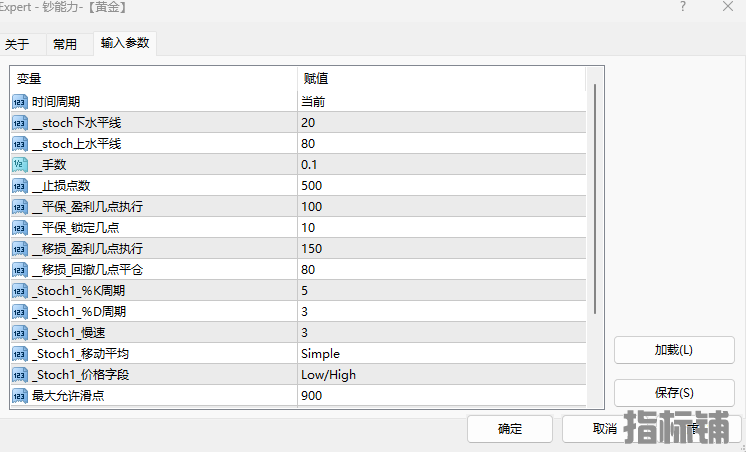The image size is (746, 452).
Task: Click the icon beside _Stoch1_移动平均
Action: click(20, 354)
